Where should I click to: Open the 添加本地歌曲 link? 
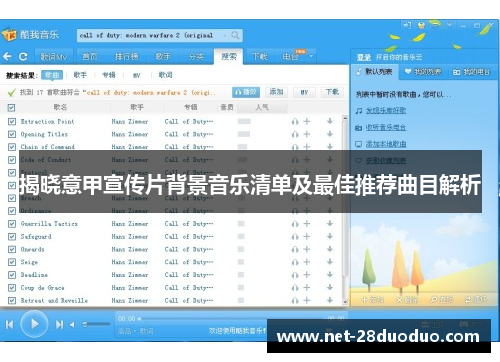386,144
